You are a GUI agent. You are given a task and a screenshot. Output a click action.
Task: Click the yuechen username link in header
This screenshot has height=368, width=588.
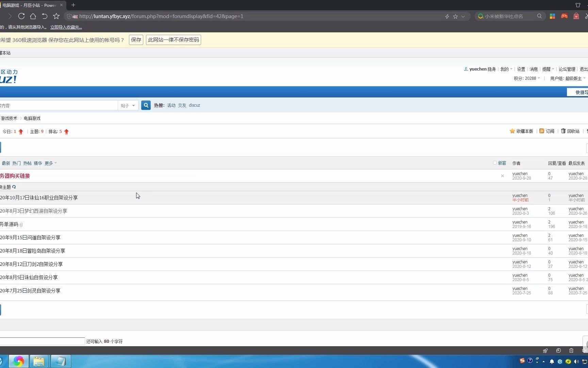[x=478, y=69]
